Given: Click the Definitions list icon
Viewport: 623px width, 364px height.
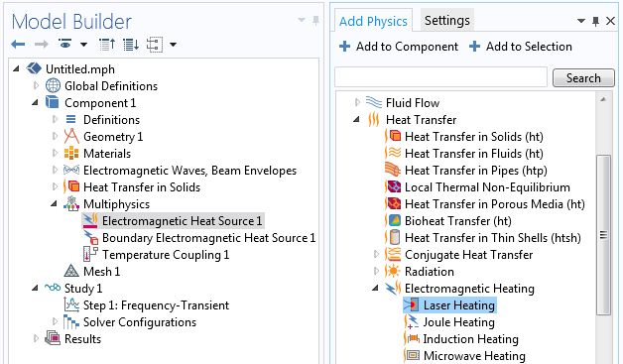Looking at the screenshot, I should tap(70, 119).
